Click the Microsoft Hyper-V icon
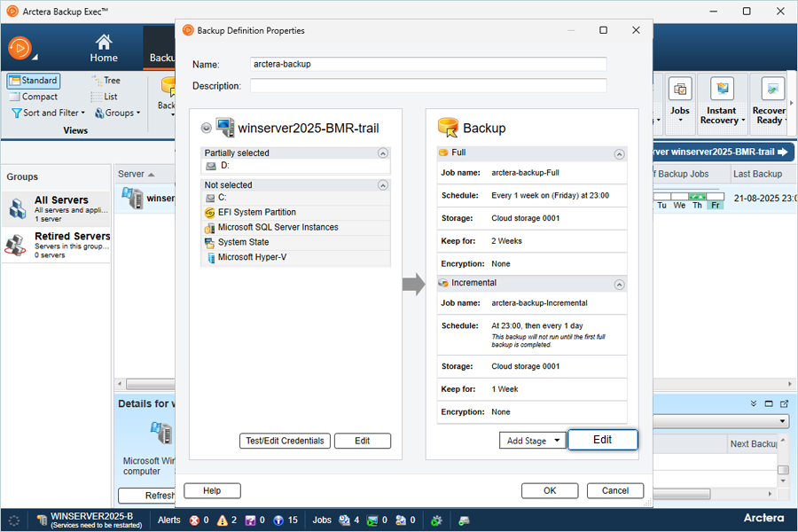 pos(211,258)
